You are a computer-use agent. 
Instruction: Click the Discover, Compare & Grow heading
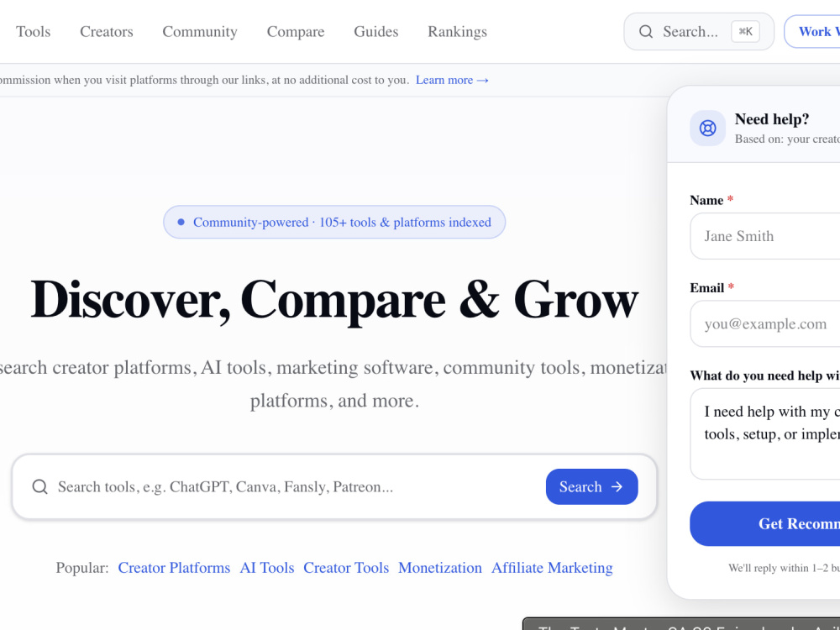(x=334, y=300)
